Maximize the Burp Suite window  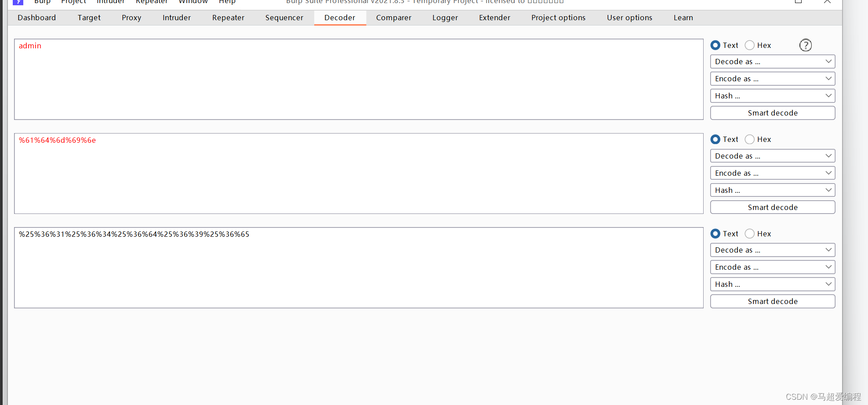(799, 2)
